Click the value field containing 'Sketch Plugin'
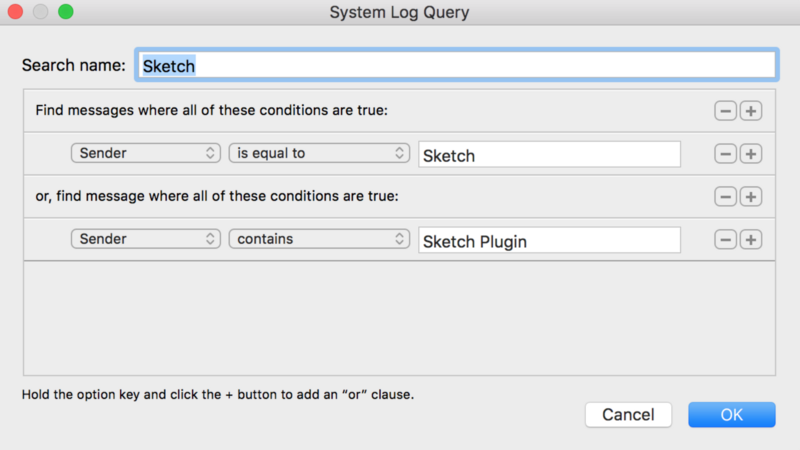Screen dimensions: 800x450 tap(549, 241)
